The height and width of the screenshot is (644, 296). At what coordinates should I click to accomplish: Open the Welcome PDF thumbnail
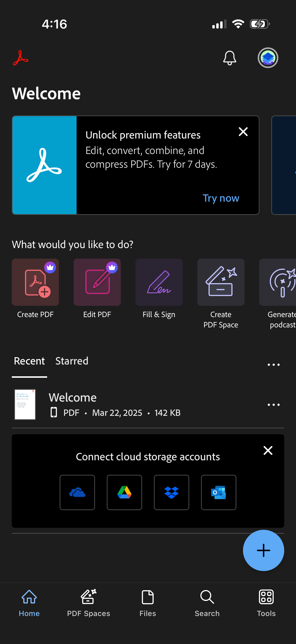pos(25,404)
